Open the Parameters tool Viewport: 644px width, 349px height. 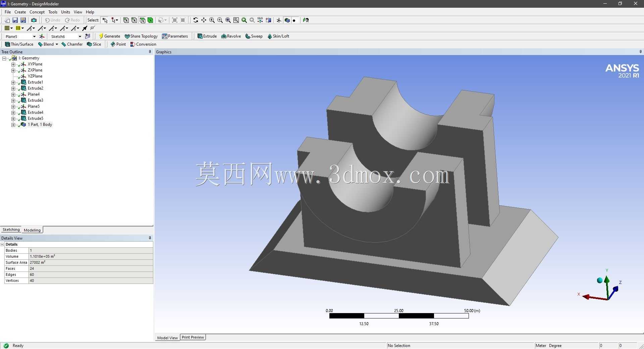click(175, 36)
